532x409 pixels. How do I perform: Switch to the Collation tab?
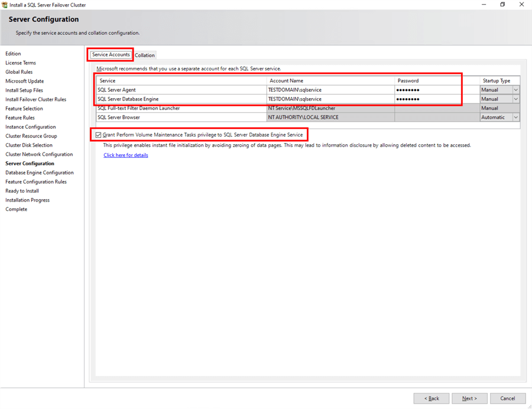(x=145, y=56)
